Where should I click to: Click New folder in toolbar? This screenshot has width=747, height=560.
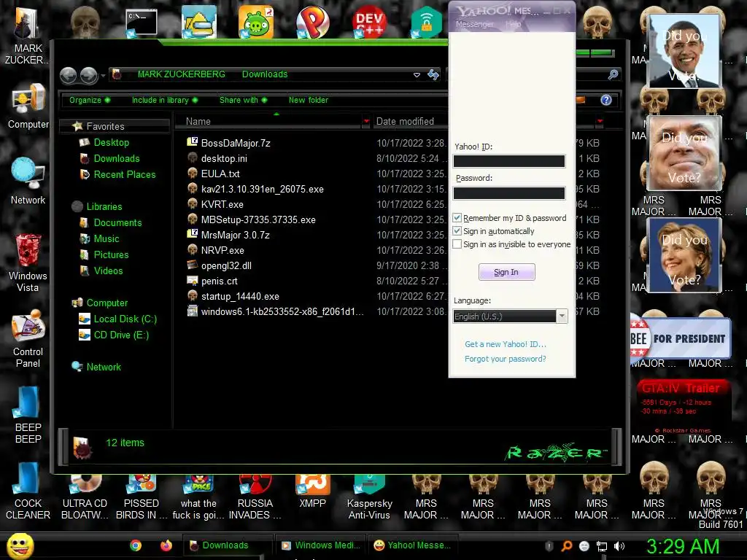click(x=309, y=100)
